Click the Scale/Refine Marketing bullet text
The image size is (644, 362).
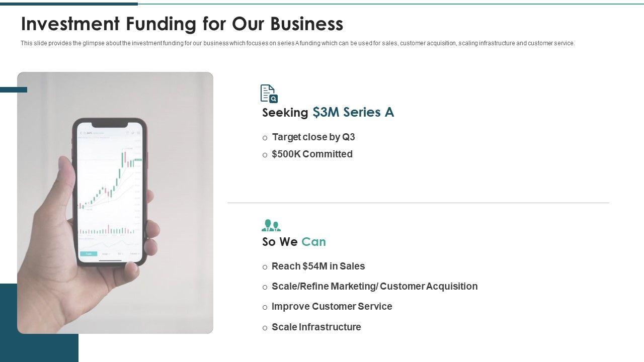tap(374, 286)
